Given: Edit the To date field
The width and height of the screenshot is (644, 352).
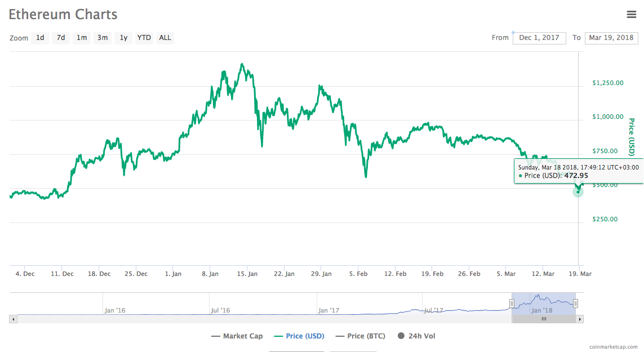Looking at the screenshot, I should coord(611,38).
